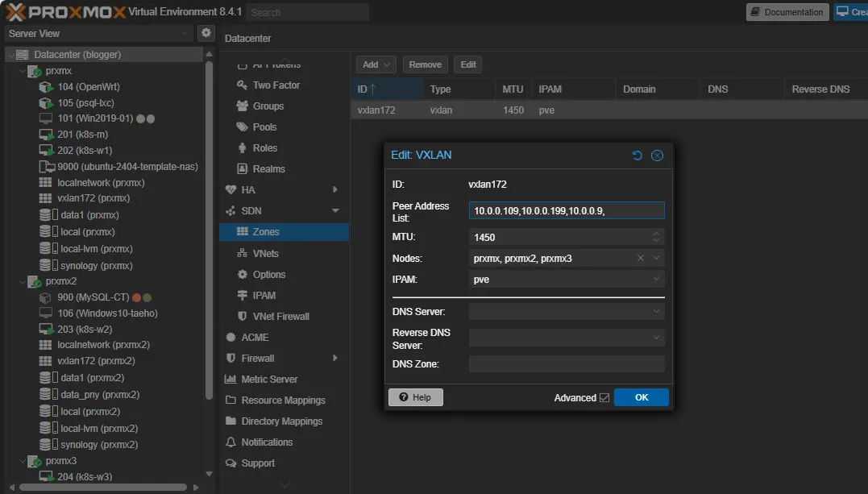868x494 pixels.
Task: Open the Directory Mappings menu item
Action: 284,421
